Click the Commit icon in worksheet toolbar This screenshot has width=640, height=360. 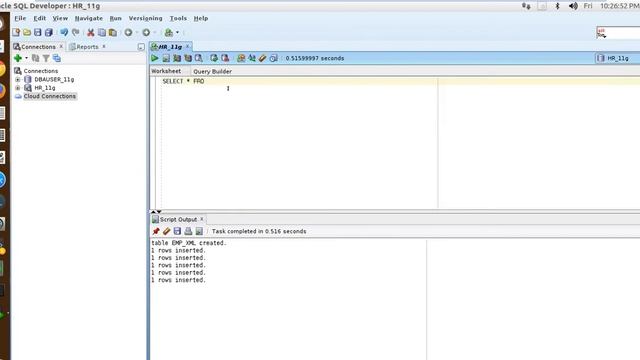pos(214,58)
